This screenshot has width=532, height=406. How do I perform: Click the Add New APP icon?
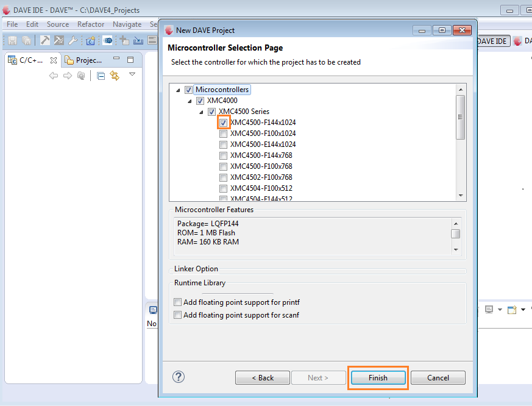(124, 41)
